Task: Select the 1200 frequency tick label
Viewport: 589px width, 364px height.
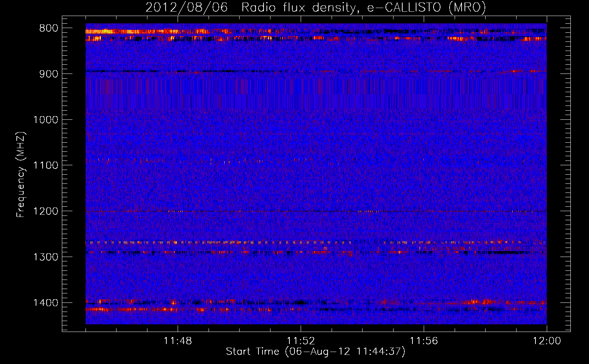Action: pyautogui.click(x=46, y=211)
